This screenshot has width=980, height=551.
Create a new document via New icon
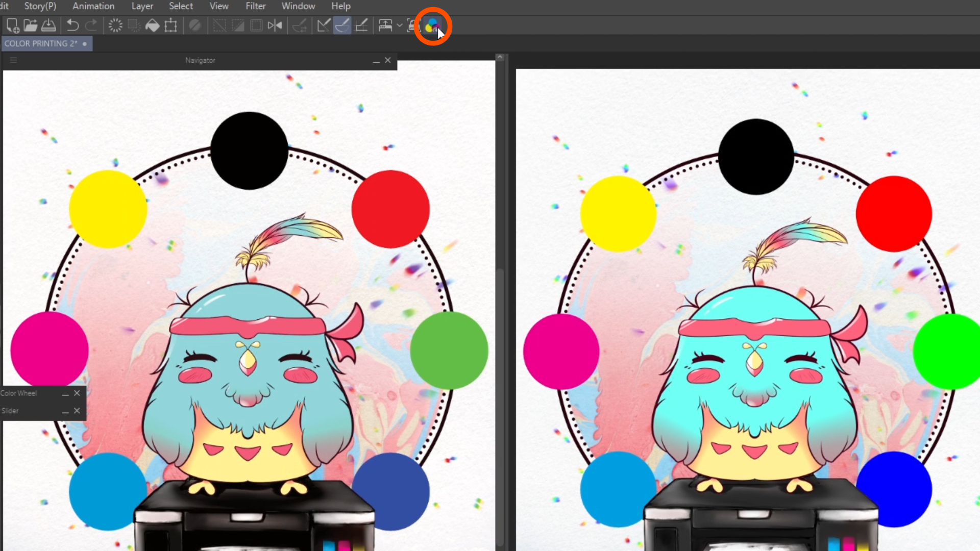pyautogui.click(x=12, y=26)
